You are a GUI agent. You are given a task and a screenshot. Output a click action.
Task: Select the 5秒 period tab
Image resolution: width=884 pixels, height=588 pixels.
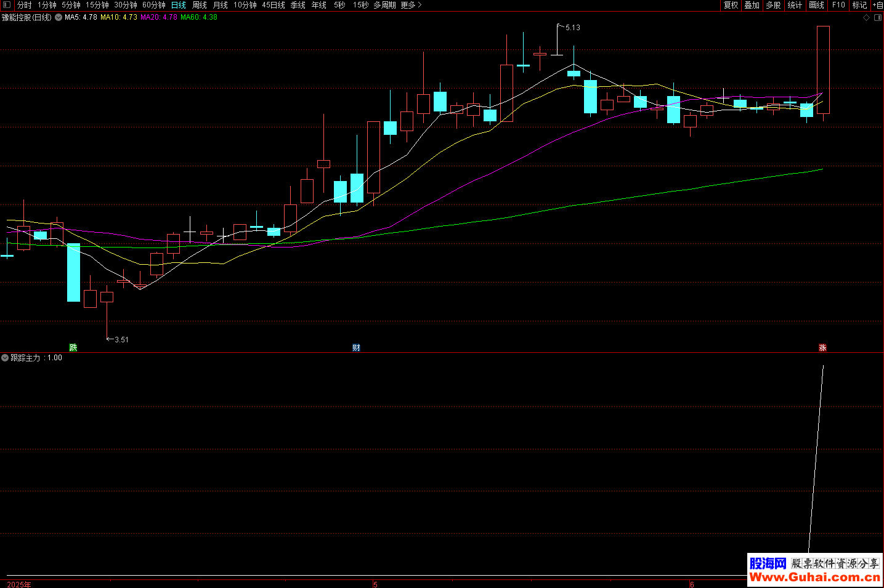click(340, 5)
